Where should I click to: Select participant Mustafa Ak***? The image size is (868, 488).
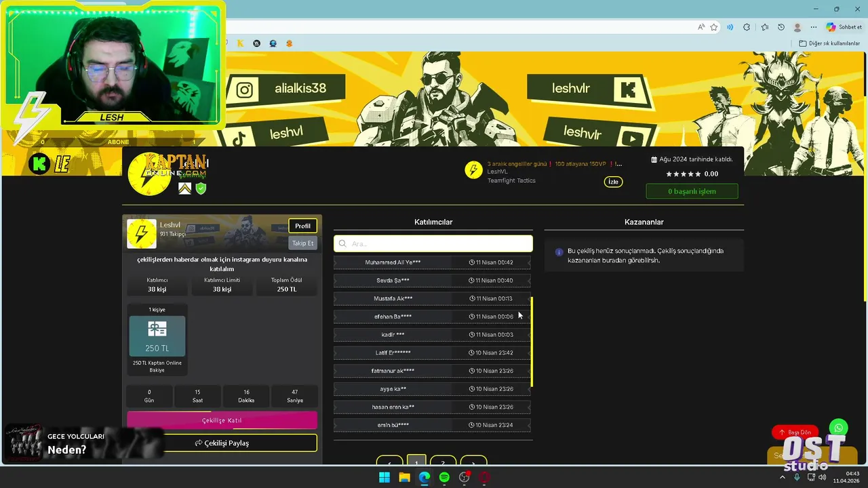tap(432, 298)
